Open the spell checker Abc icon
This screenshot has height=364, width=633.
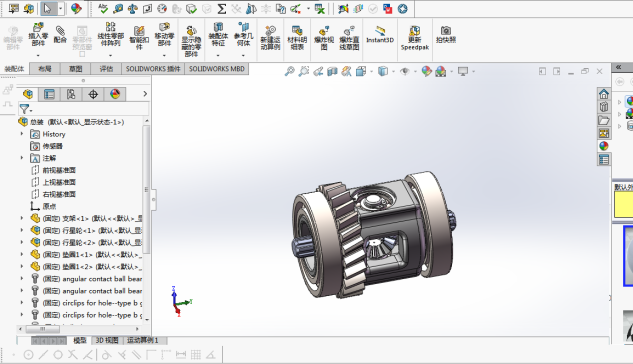(x=103, y=8)
